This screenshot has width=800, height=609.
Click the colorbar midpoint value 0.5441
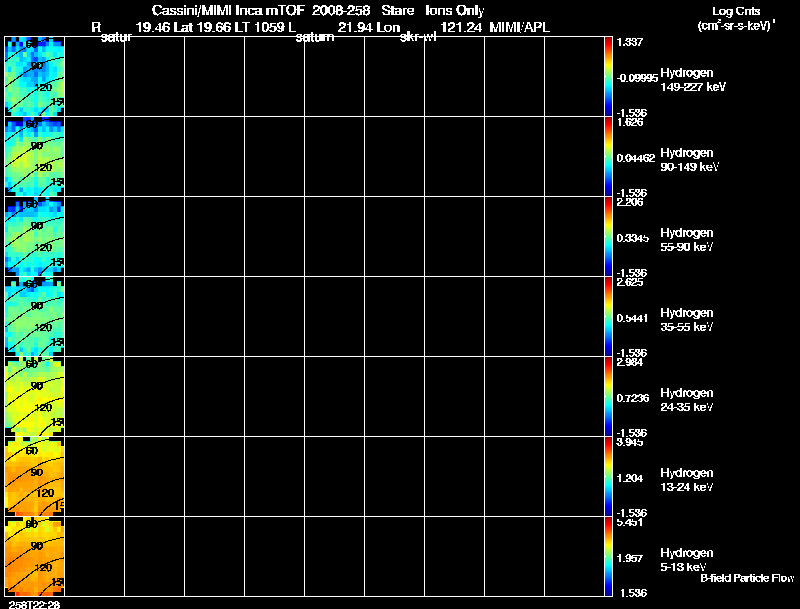(633, 318)
